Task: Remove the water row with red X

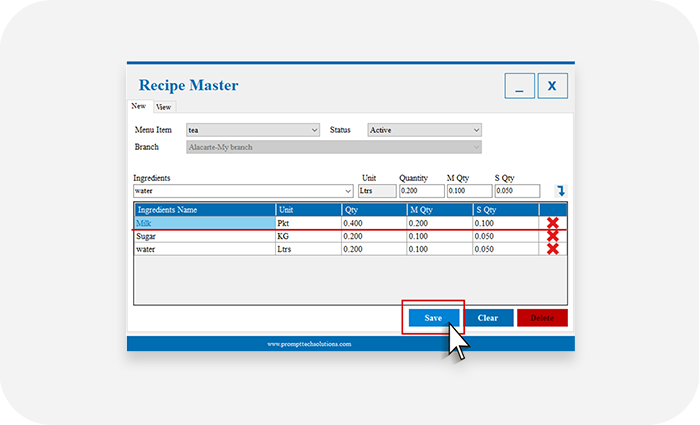Action: tap(553, 249)
